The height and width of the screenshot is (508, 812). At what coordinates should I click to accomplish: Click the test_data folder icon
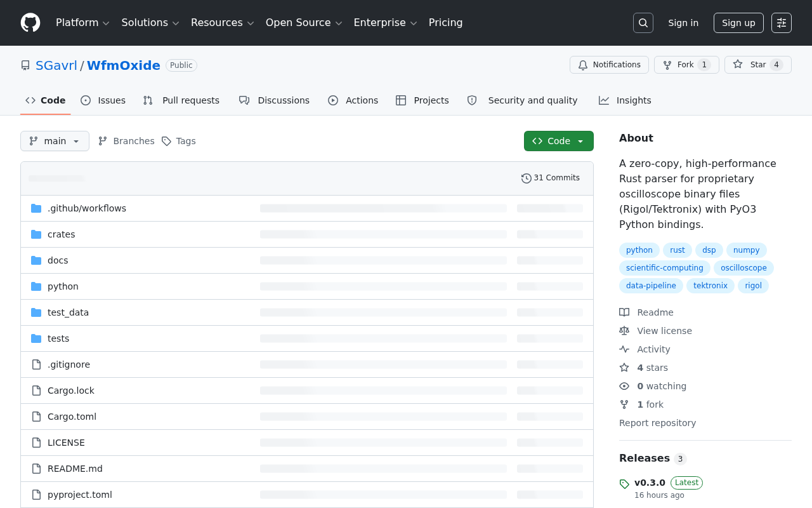click(36, 312)
